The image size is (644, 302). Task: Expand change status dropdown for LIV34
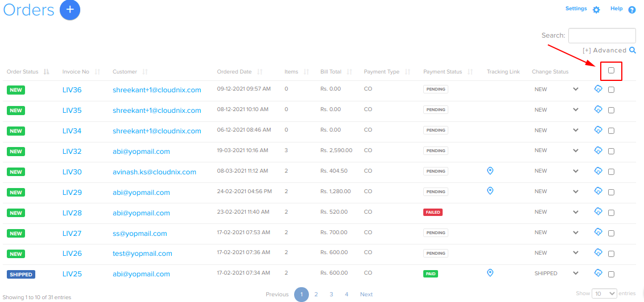576,130
